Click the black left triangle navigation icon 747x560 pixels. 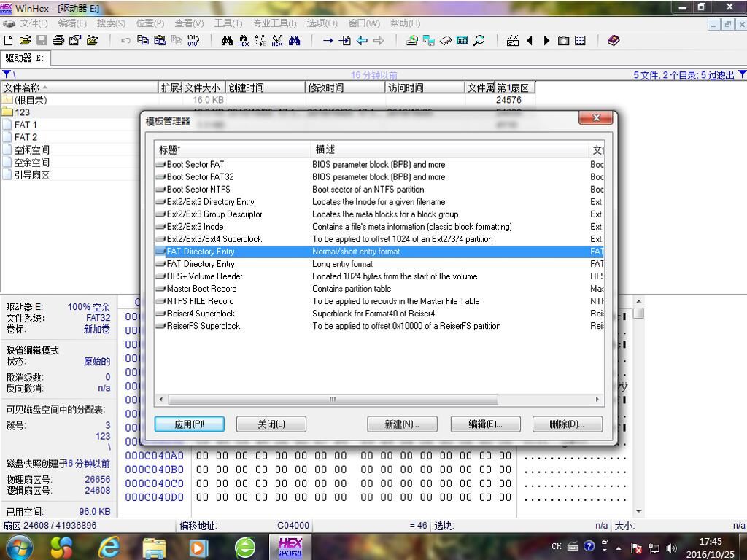(x=530, y=41)
